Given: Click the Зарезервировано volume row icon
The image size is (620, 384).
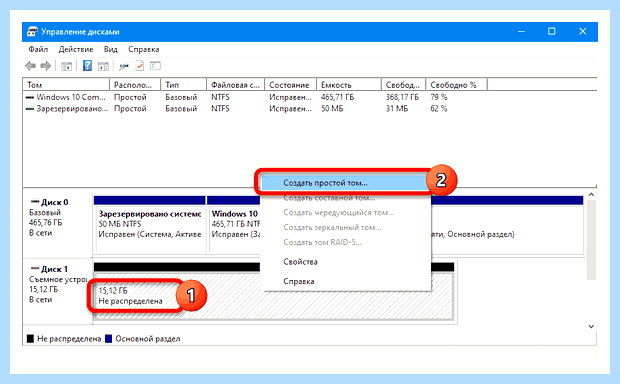Looking at the screenshot, I should (30, 109).
